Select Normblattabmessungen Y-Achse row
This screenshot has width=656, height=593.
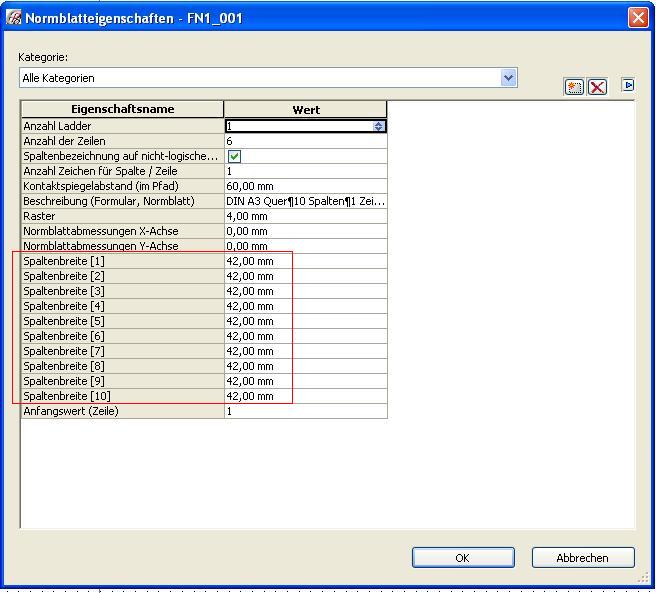tap(122, 246)
